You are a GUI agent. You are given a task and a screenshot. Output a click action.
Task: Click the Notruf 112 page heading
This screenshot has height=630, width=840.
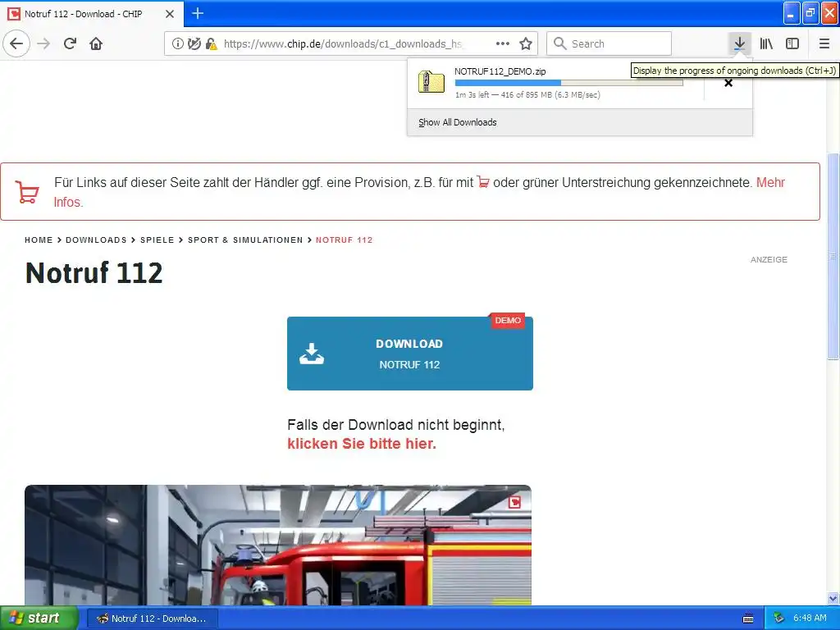coord(94,272)
